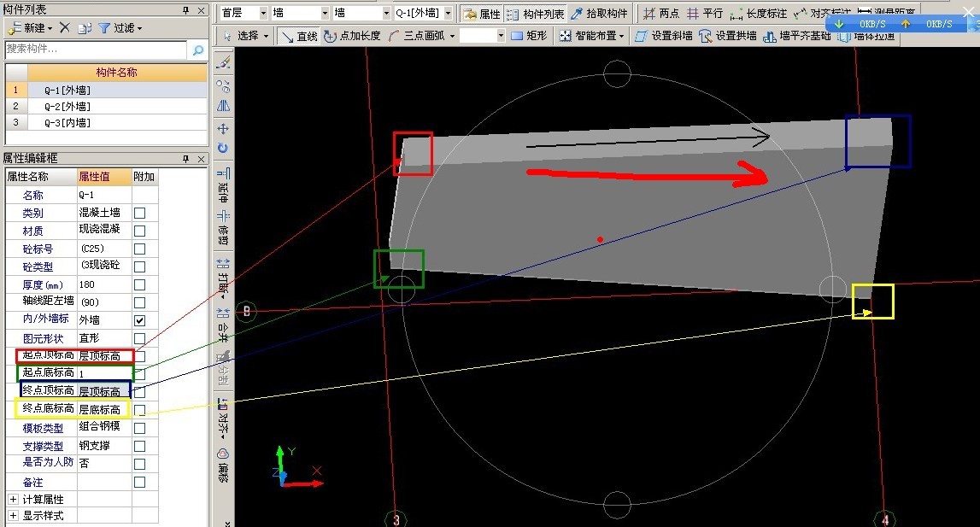Screen dimensions: 980x527
Task: Click the 墙平齐基础 tool
Action: tap(797, 36)
